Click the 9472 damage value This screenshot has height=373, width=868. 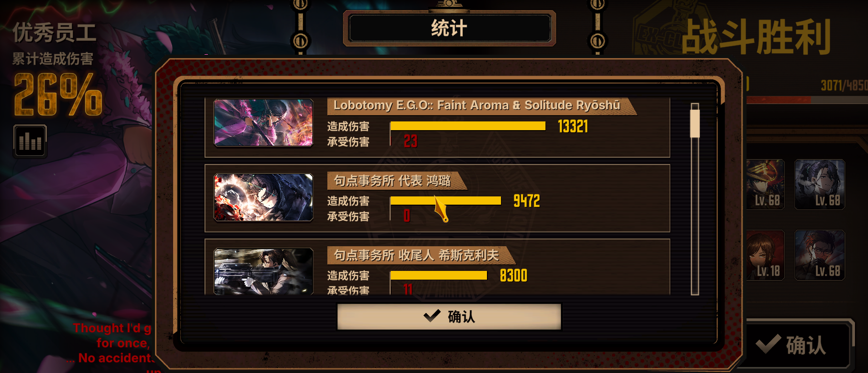coord(527,201)
